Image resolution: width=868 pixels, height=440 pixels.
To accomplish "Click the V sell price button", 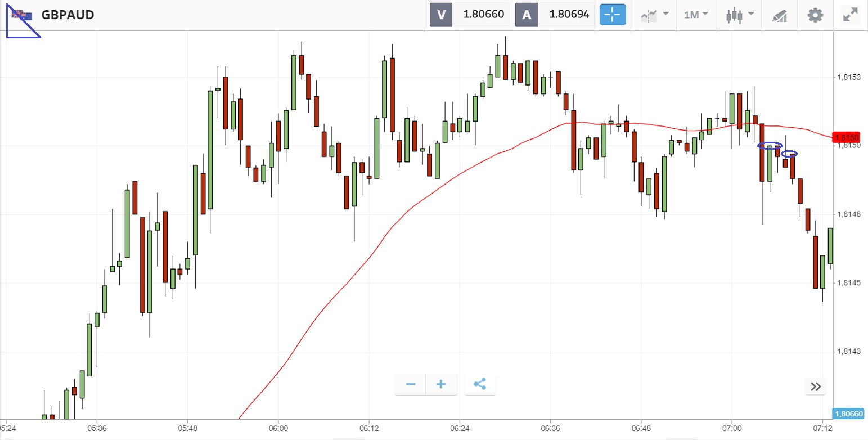I will pyautogui.click(x=469, y=15).
